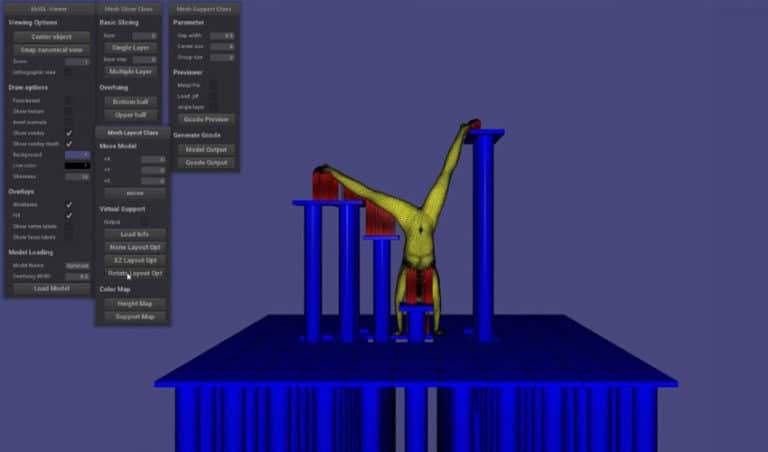
Task: Toggle the Fill overlay checkbox
Action: (68, 215)
